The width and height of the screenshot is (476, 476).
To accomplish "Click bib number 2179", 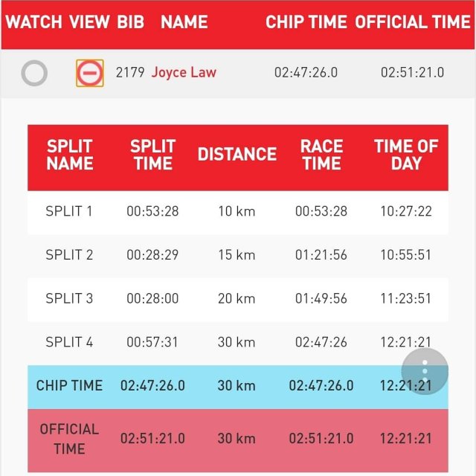I will click(130, 73).
